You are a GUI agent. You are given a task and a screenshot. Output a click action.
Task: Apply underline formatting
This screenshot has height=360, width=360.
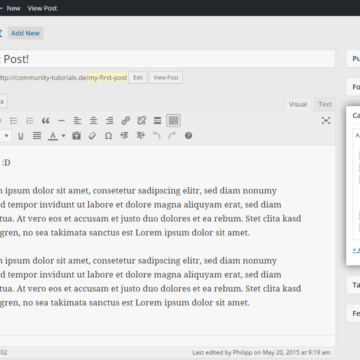[21, 136]
